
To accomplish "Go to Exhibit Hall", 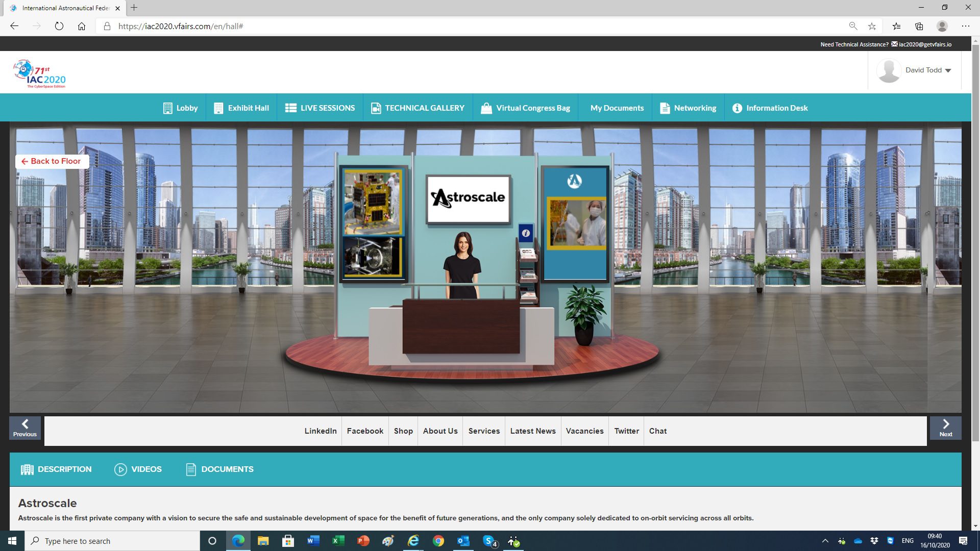I will point(241,108).
